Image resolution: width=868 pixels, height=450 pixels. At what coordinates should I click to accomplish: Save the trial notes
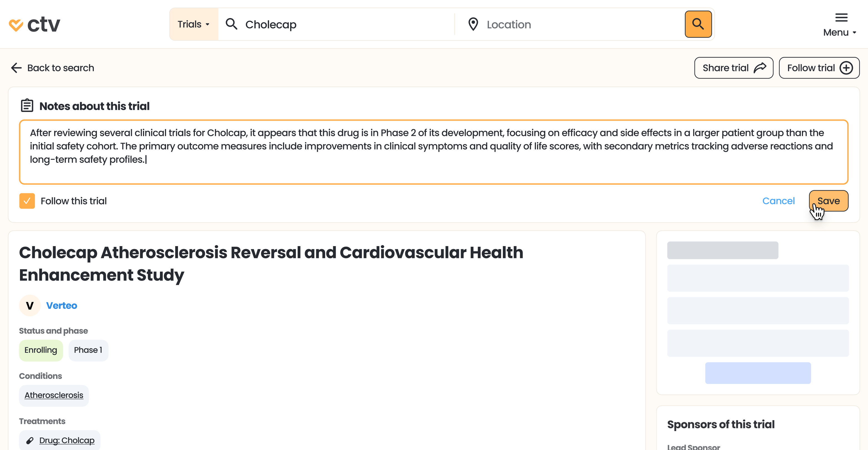click(x=828, y=201)
